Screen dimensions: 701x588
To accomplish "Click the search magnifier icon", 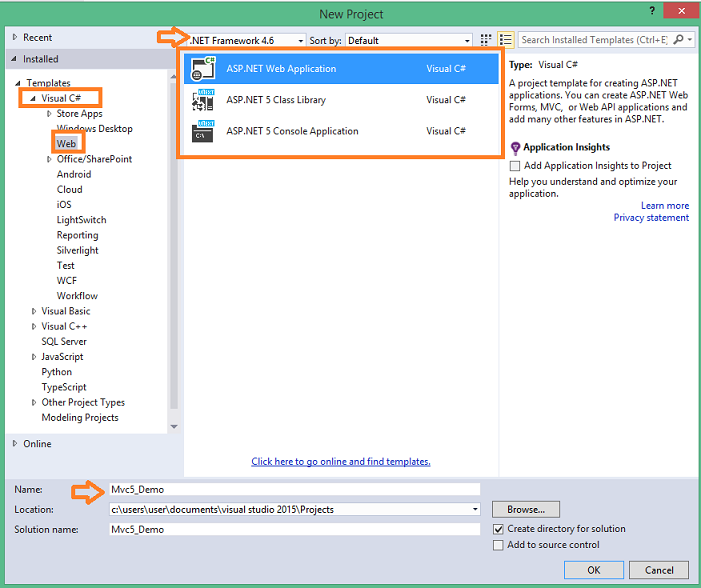I will (678, 40).
